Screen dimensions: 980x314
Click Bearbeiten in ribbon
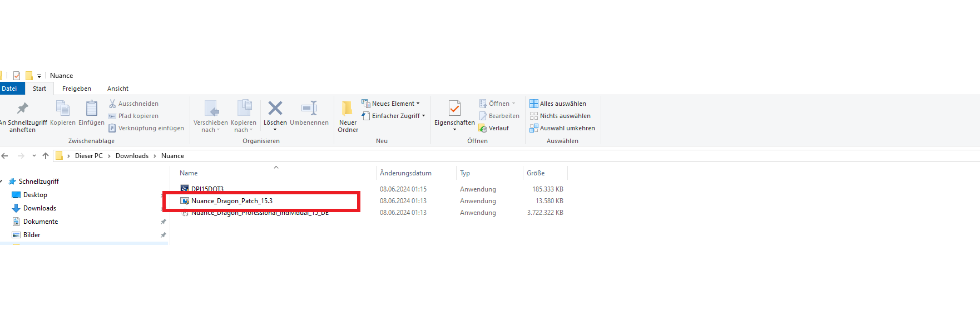point(499,116)
